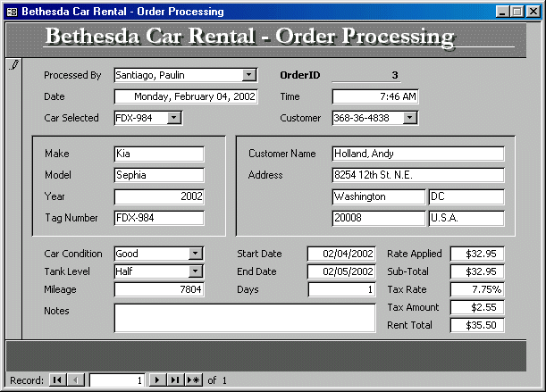Click the Sub-Total field
546x392 pixels.
477,271
